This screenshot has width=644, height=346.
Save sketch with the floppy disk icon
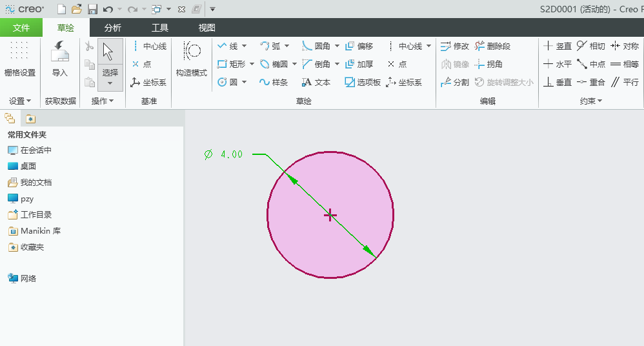click(x=92, y=9)
